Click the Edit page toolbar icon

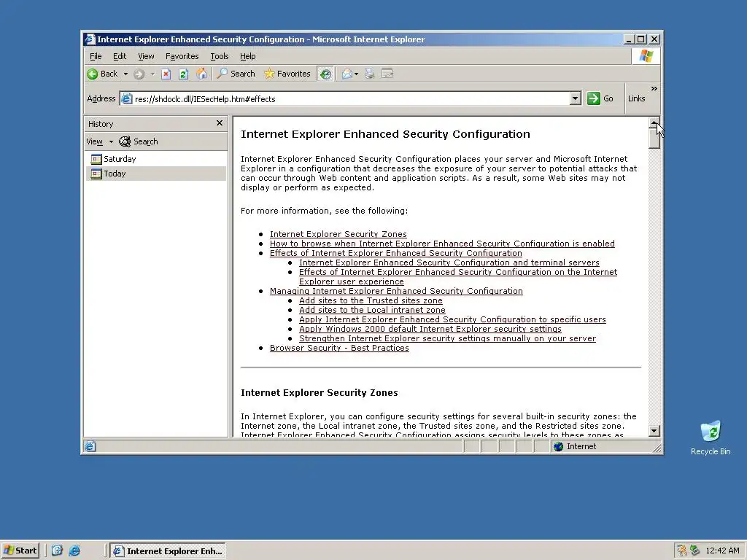[x=387, y=74]
